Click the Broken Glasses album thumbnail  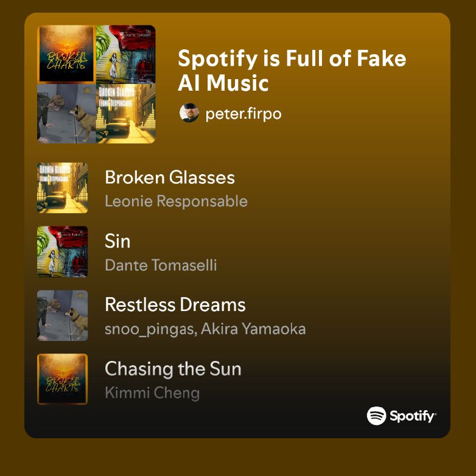tap(62, 187)
